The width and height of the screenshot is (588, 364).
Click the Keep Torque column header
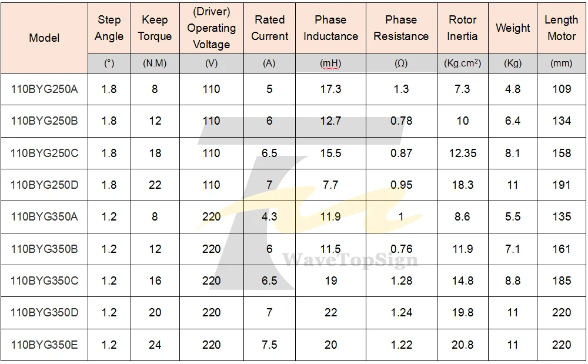155,28
